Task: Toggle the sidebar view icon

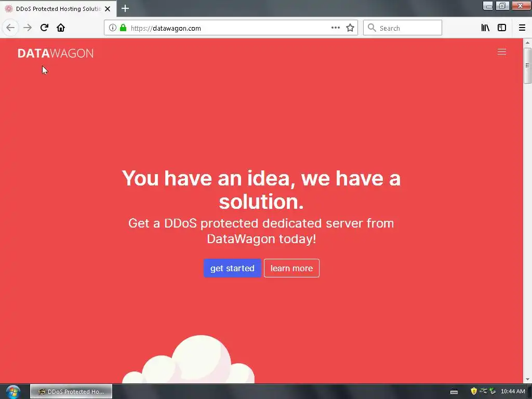Action: (x=502, y=28)
